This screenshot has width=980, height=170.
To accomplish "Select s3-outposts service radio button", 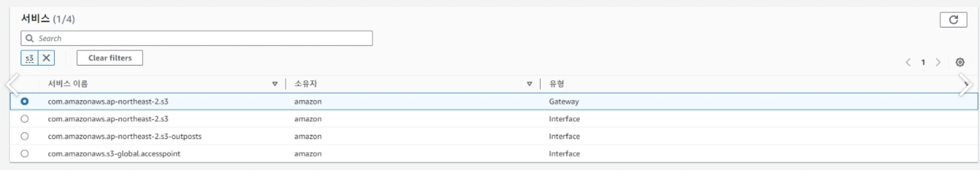I will click(x=25, y=136).
